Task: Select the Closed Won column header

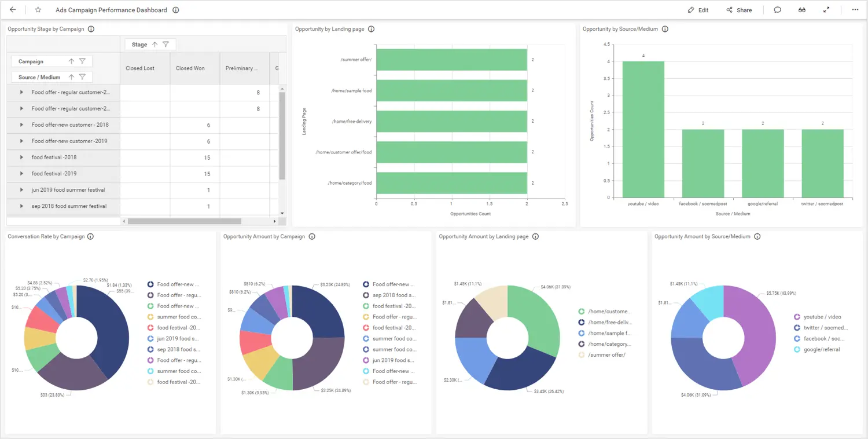Action: (190, 68)
